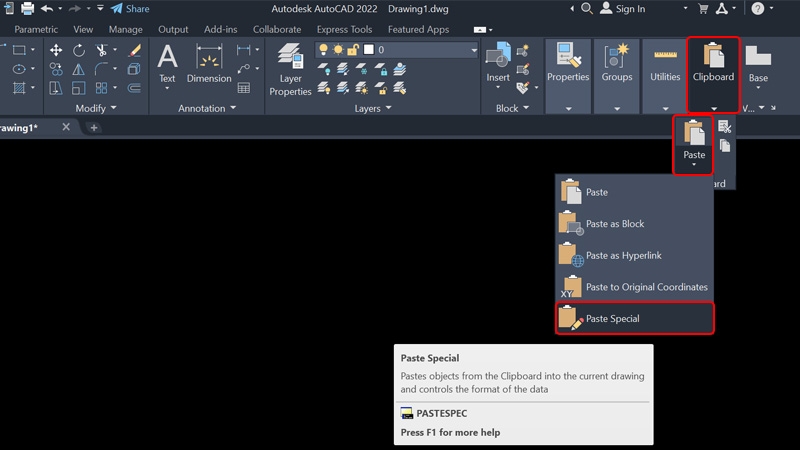This screenshot has height=450, width=800.
Task: Choose Paste Special from menu
Action: (x=635, y=318)
